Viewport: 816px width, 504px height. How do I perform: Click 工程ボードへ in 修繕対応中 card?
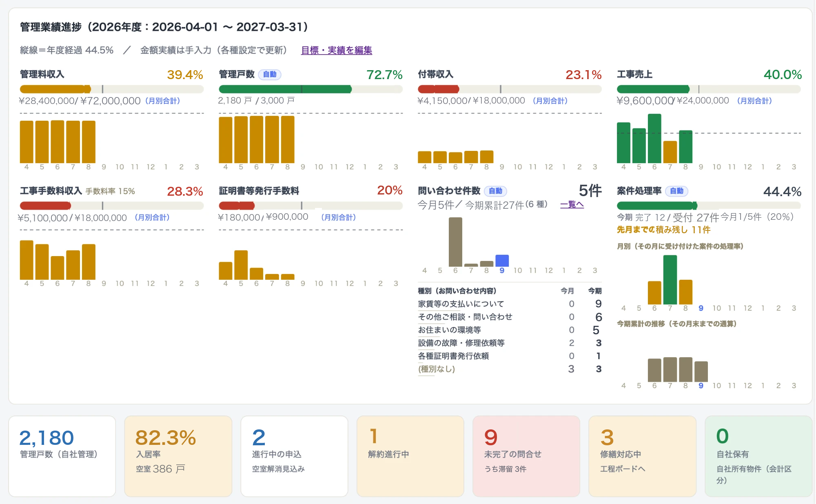[623, 469]
